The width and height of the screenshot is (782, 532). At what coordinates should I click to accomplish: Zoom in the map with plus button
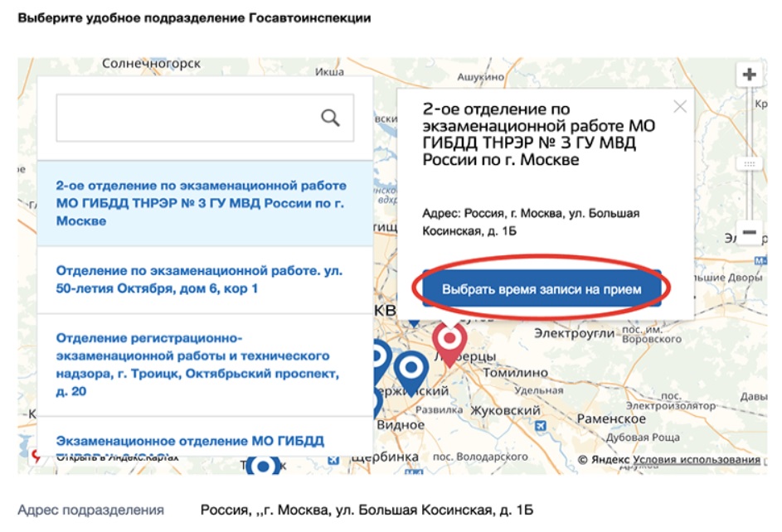point(749,75)
